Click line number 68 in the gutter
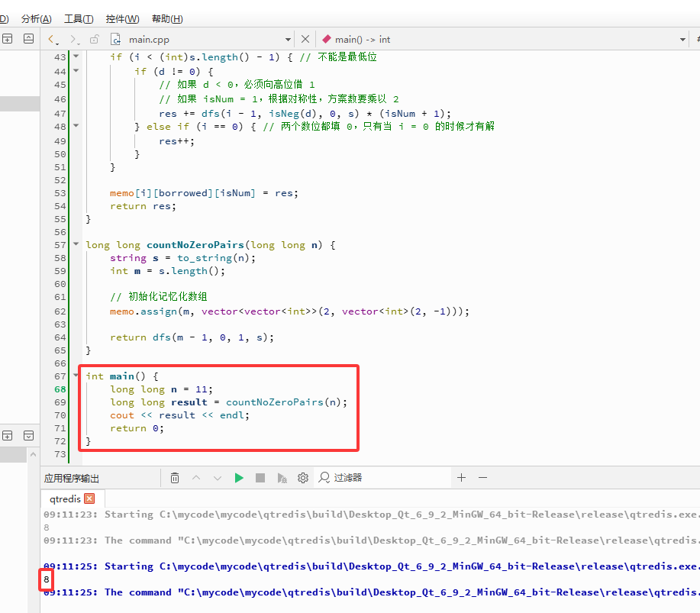The height and width of the screenshot is (613, 700). pyautogui.click(x=60, y=389)
